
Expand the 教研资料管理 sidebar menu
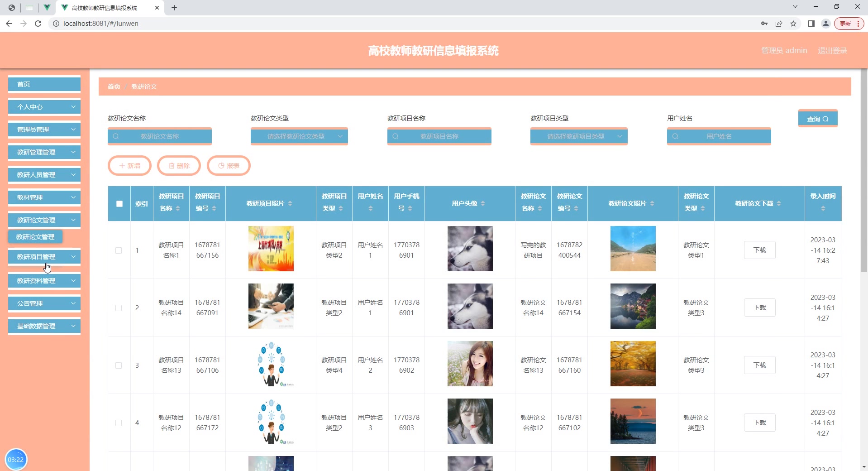click(x=44, y=281)
